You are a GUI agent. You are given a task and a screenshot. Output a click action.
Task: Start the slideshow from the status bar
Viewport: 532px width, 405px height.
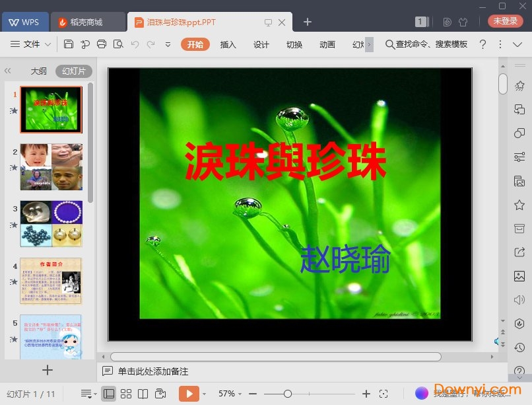[190, 393]
